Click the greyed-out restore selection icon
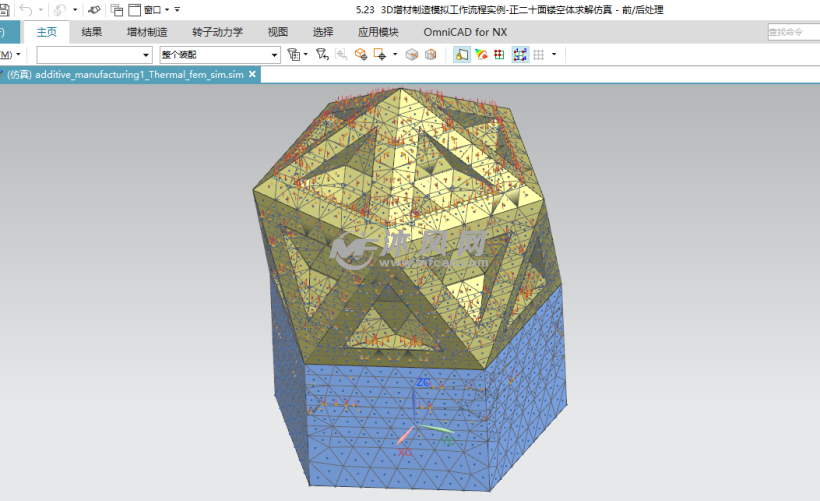This screenshot has height=501, width=820. pos(341,54)
